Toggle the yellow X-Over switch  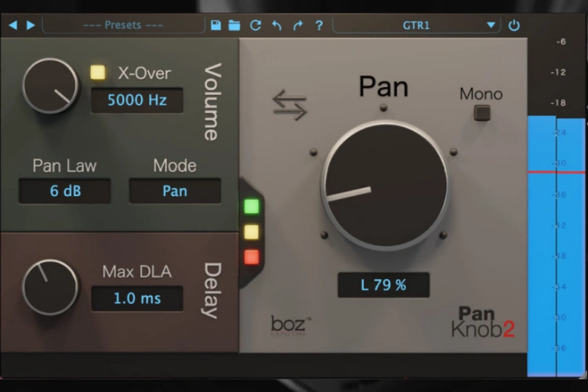click(x=98, y=72)
